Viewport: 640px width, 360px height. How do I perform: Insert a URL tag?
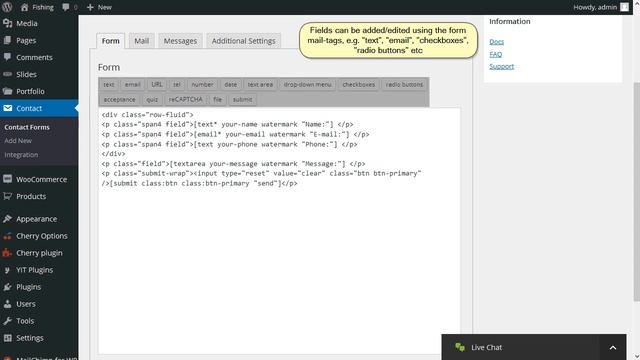pos(157,84)
